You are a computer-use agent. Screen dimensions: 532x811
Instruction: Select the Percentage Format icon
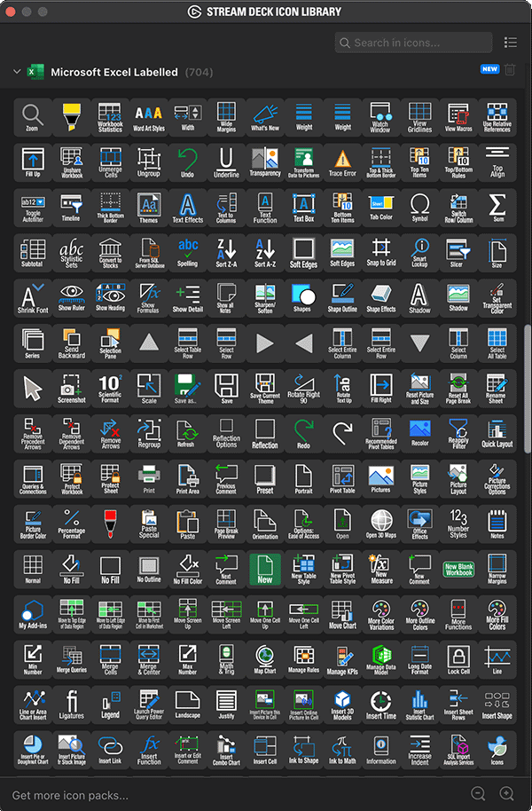coord(71,524)
